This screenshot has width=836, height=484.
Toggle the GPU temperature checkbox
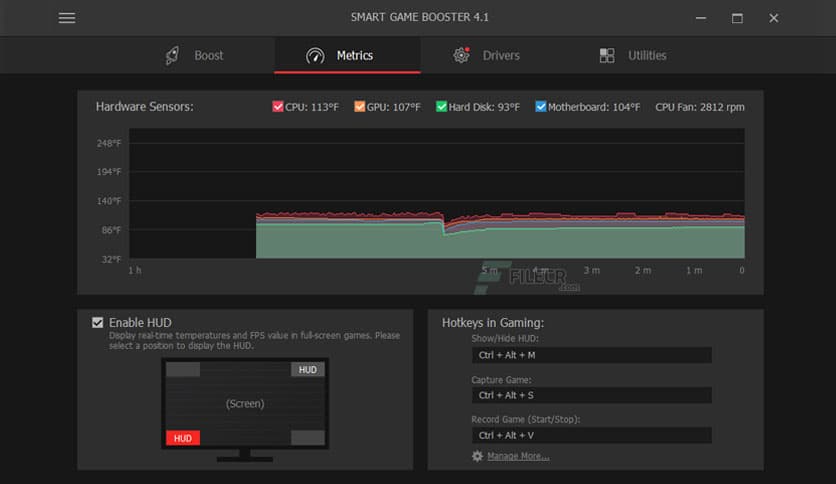[360, 107]
